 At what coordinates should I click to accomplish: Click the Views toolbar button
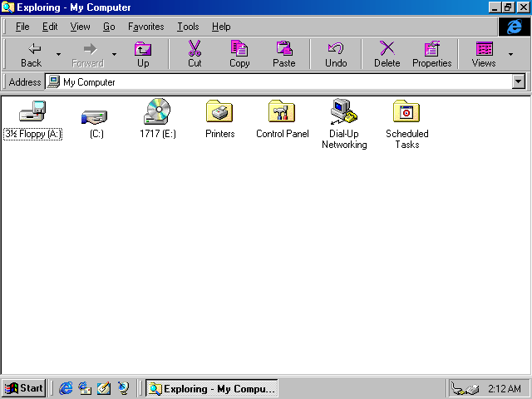(x=484, y=54)
